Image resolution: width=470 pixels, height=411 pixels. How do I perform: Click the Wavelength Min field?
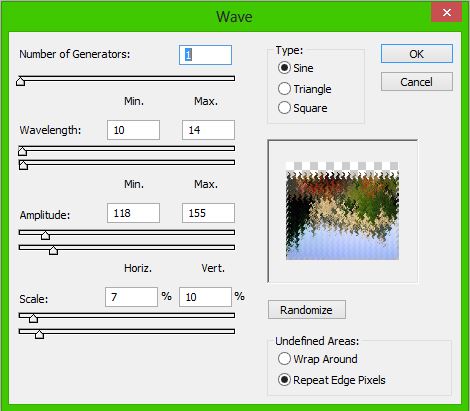coord(133,130)
